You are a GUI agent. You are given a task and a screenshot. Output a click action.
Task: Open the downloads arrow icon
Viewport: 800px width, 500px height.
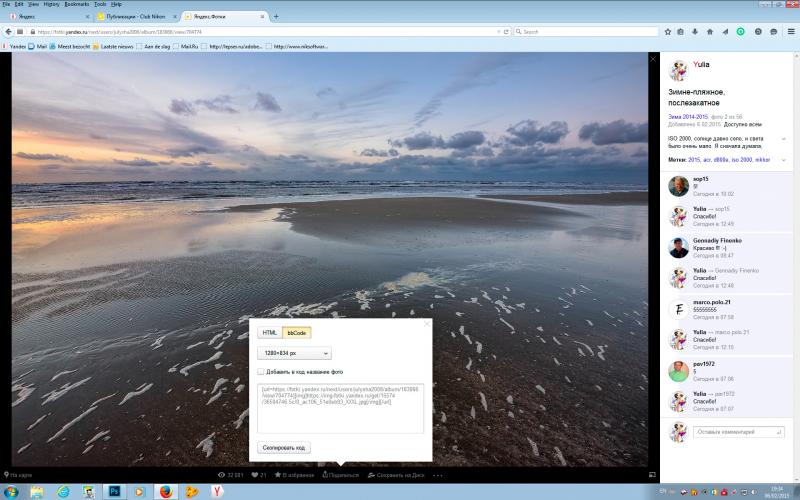pyautogui.click(x=695, y=32)
